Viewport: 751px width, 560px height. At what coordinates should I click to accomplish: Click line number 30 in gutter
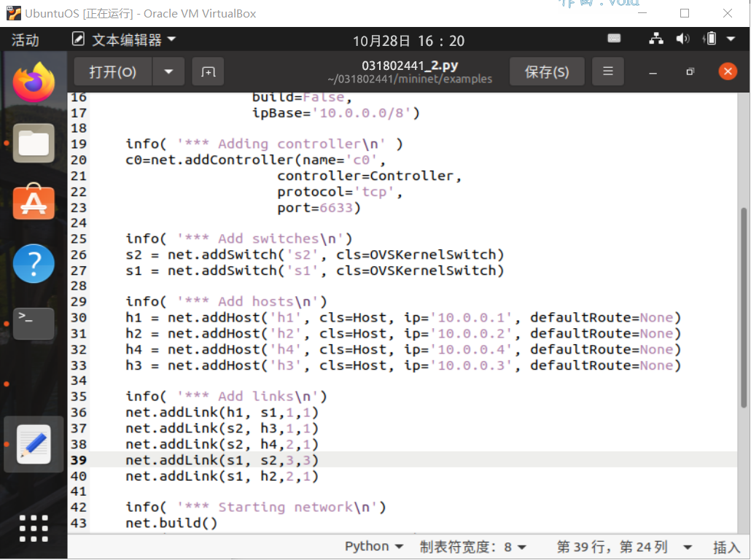(79, 318)
